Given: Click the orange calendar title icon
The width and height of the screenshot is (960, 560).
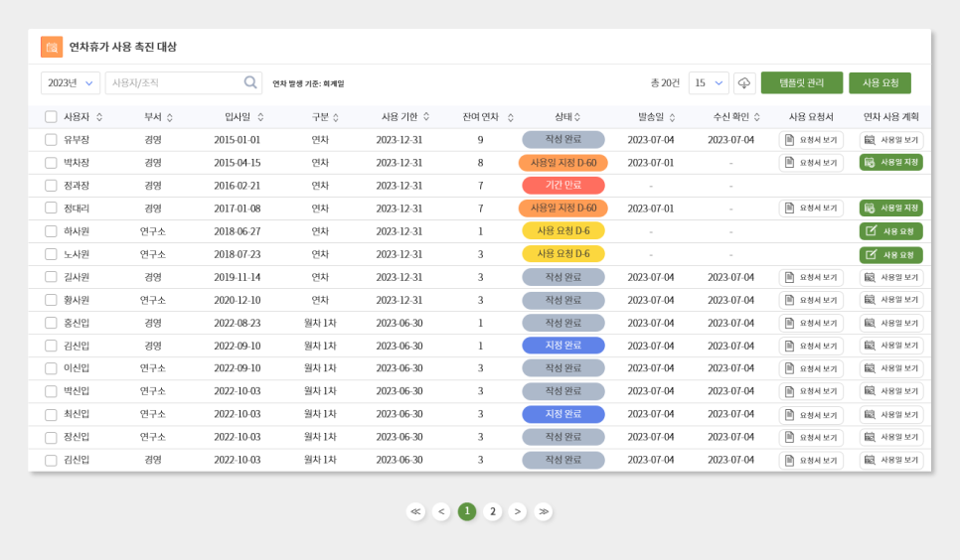Looking at the screenshot, I should click(52, 47).
